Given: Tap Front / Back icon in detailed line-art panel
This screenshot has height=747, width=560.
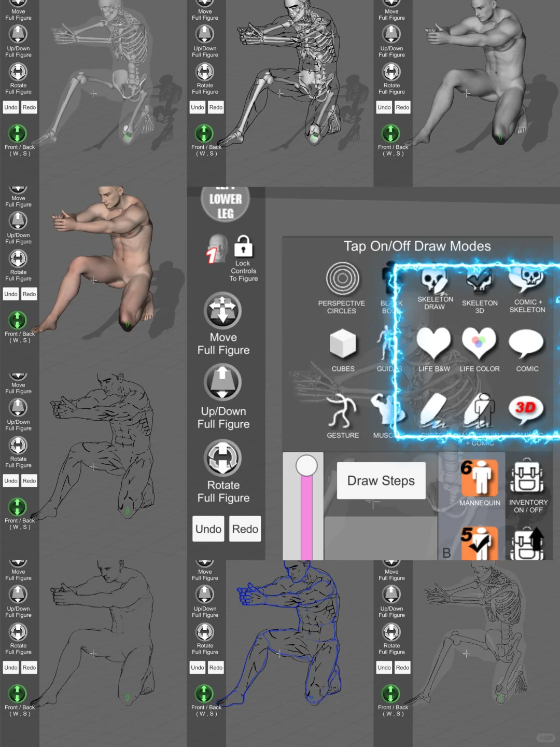Looking at the screenshot, I should (18, 507).
